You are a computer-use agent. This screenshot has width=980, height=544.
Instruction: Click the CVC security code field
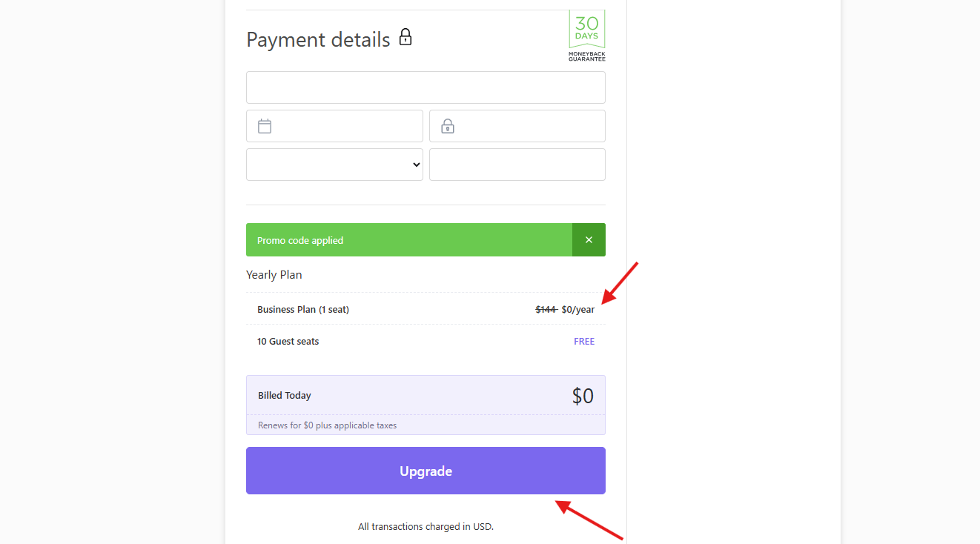click(517, 126)
